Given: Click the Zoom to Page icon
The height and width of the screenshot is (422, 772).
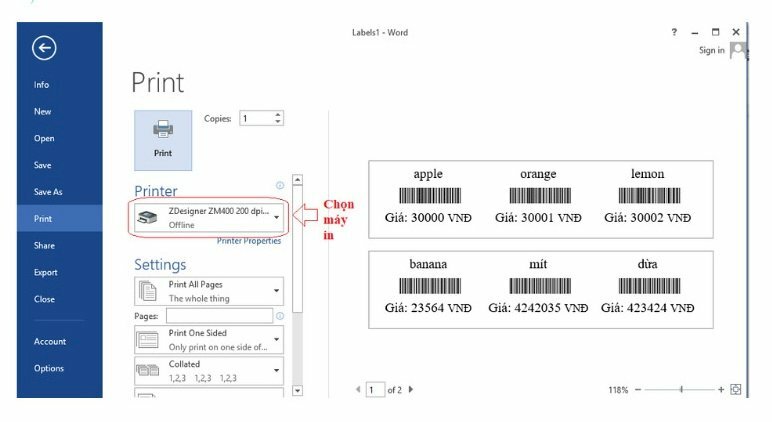Looking at the screenshot, I should [736, 390].
